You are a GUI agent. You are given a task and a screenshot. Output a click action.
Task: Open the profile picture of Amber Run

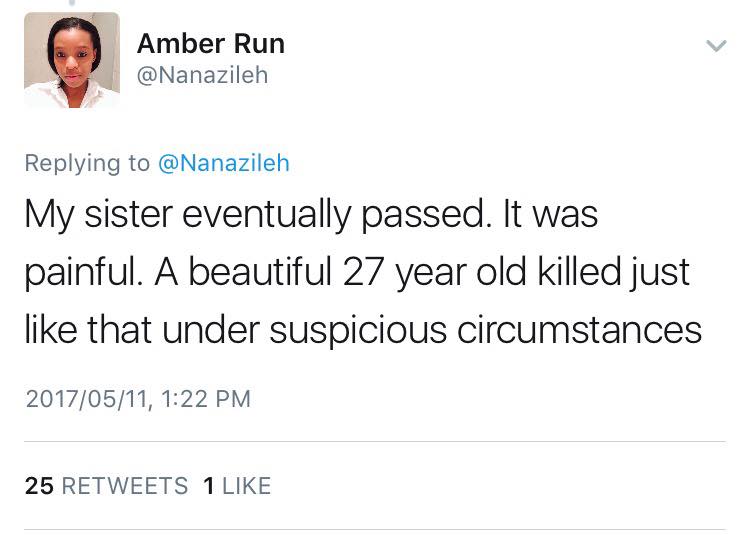72,60
